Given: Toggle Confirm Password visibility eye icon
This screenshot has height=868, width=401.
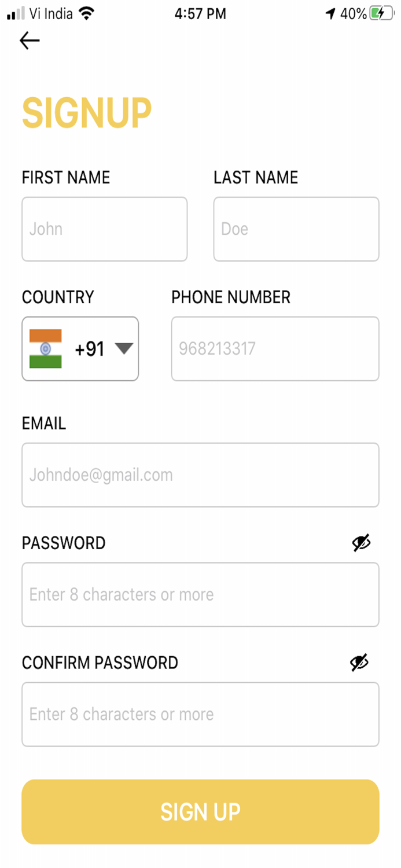Looking at the screenshot, I should (359, 663).
